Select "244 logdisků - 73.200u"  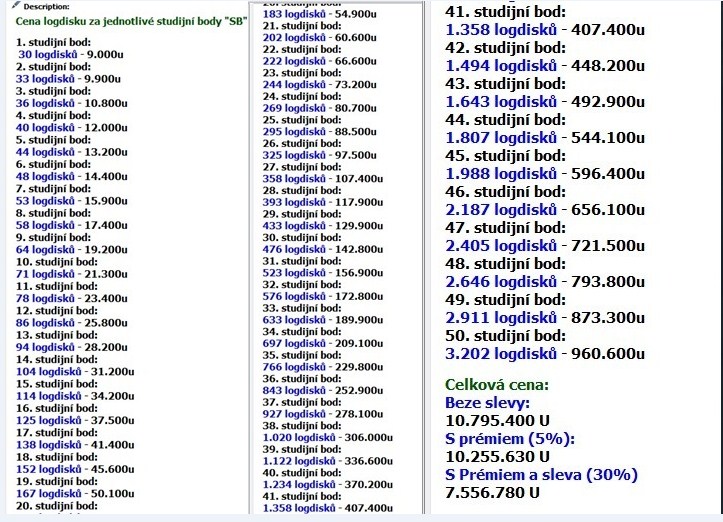click(x=320, y=85)
